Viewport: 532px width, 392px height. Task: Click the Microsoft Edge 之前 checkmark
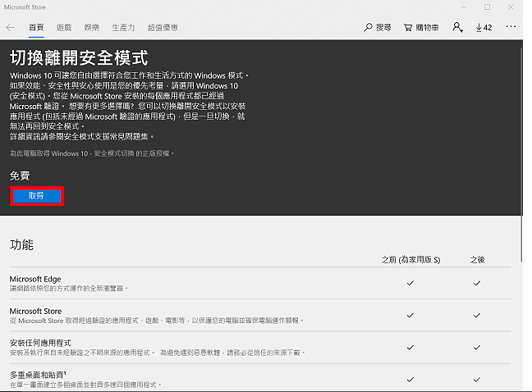point(410,283)
